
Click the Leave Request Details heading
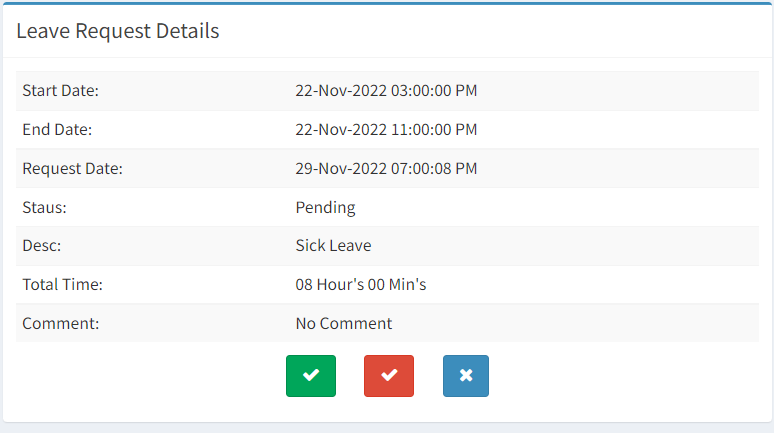point(118,31)
